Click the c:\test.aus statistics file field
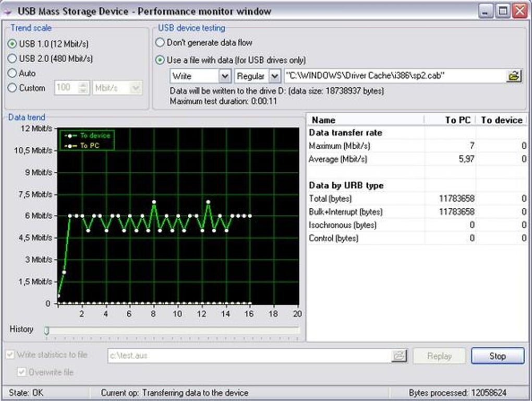 (x=250, y=356)
